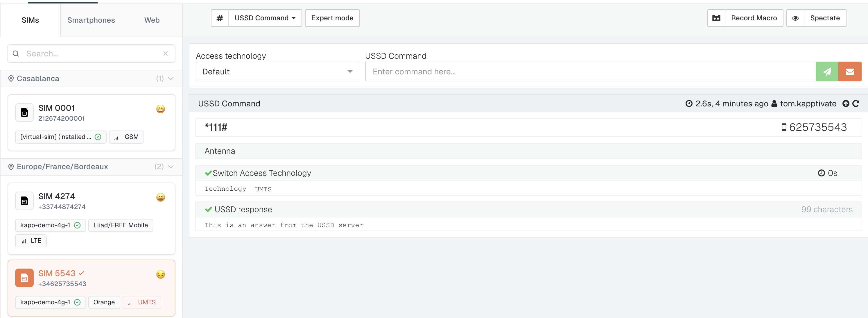Collapse the Europe/France/Bordeaux group
868x318 pixels.
click(171, 167)
